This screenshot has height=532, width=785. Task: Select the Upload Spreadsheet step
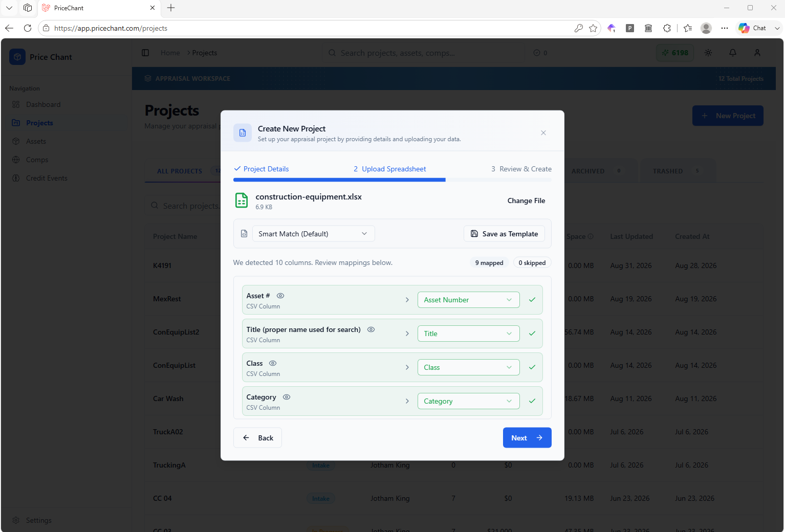click(390, 169)
